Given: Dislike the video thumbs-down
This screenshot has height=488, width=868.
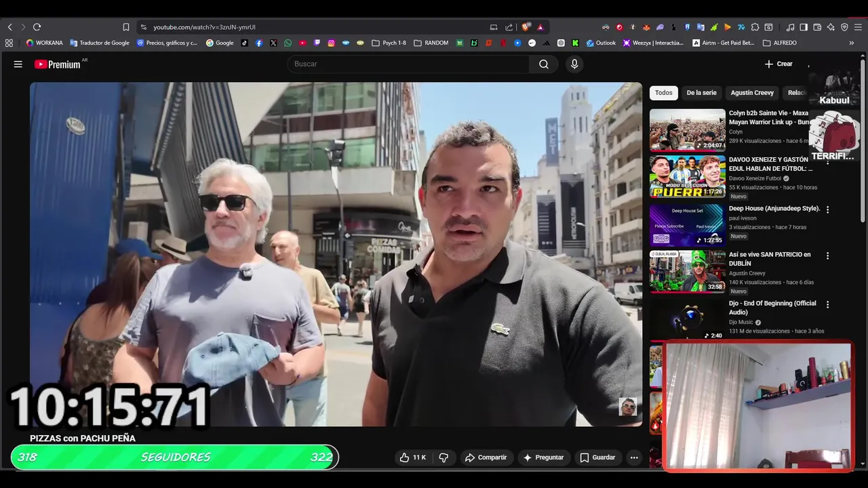Looking at the screenshot, I should [443, 457].
